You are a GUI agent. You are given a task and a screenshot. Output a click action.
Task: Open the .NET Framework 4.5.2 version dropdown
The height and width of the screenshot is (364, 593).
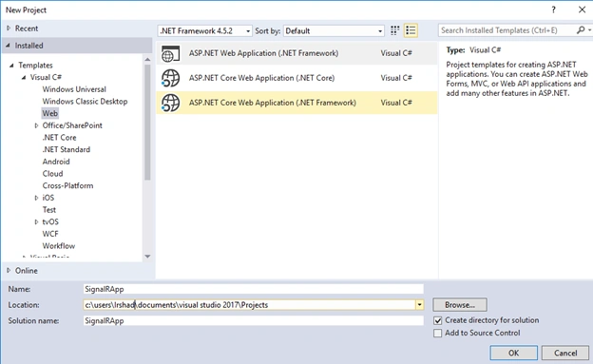click(205, 31)
